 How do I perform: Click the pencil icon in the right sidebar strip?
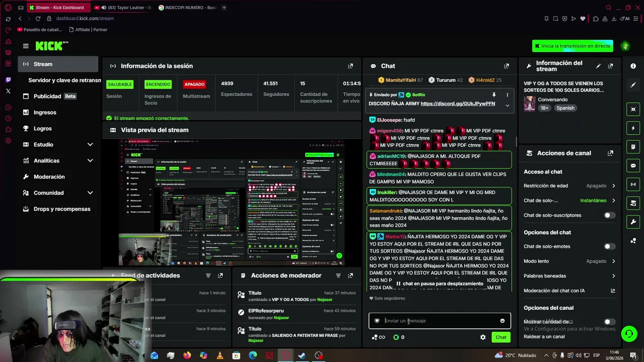click(633, 84)
